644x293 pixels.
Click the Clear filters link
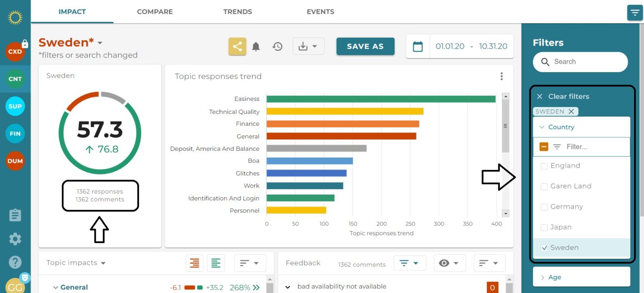(x=568, y=97)
